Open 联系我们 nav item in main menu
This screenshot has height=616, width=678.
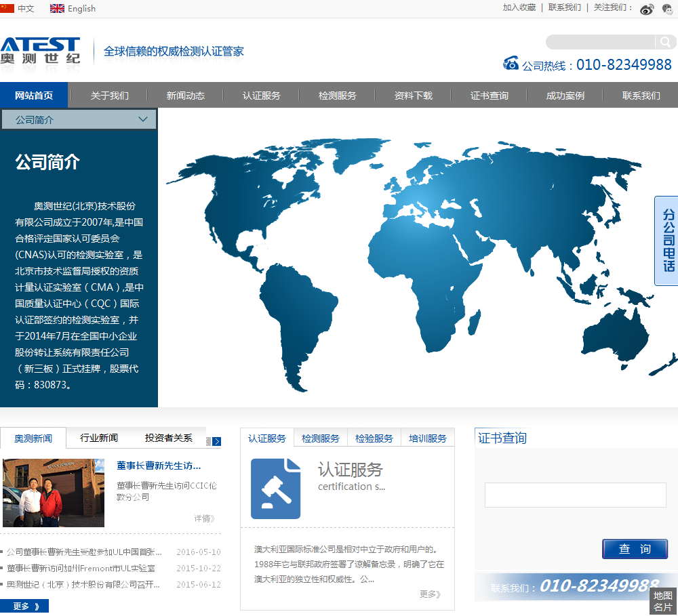(x=641, y=95)
